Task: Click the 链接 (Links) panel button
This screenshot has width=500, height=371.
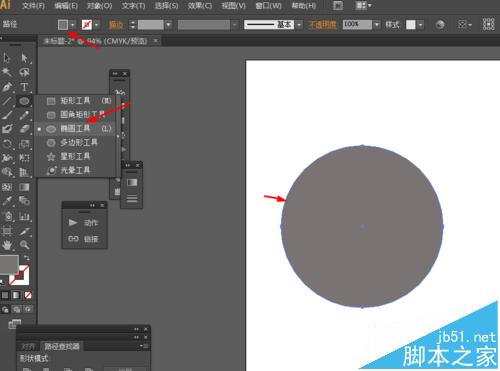Action: (x=84, y=239)
